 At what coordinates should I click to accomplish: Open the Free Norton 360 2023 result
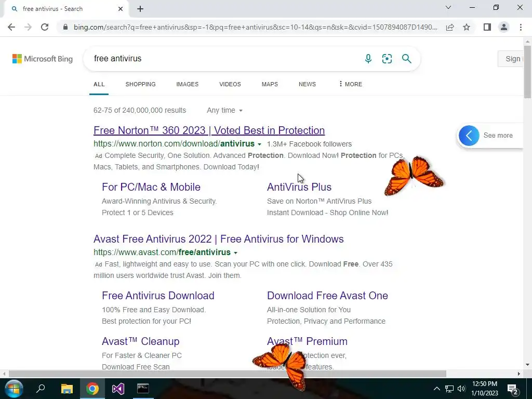pyautogui.click(x=209, y=130)
